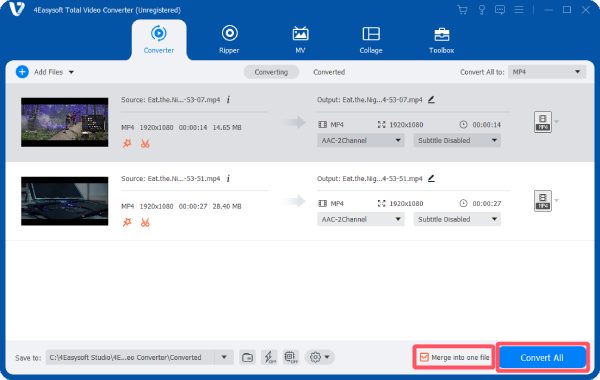The width and height of the screenshot is (600, 380).
Task: Open cut scissors tool for 53-51.mp4
Action: 145,222
